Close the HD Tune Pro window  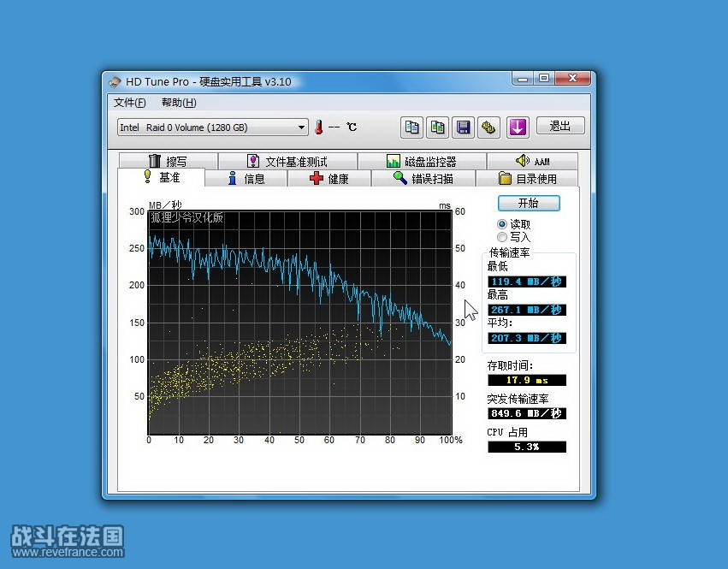click(x=573, y=79)
